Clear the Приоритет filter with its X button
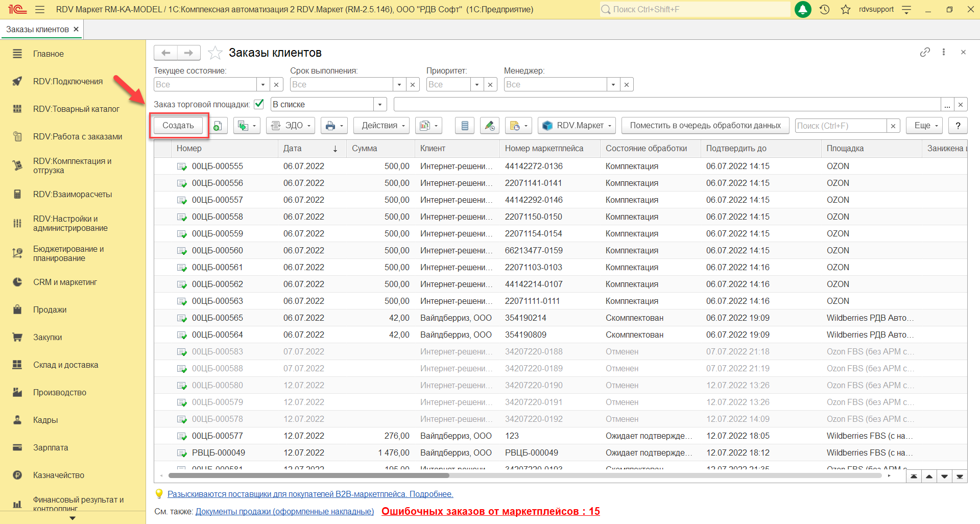This screenshot has width=980, height=524. (x=490, y=85)
